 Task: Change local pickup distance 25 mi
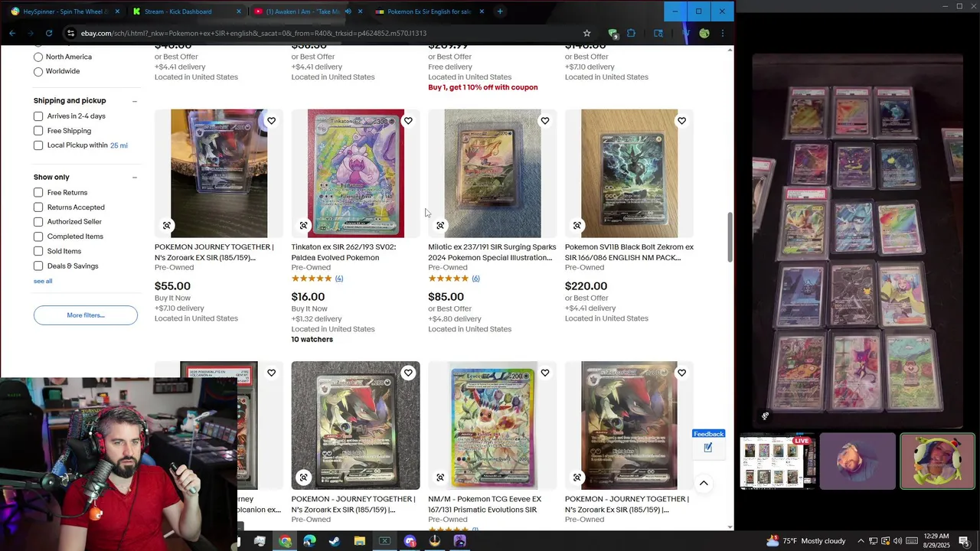119,145
